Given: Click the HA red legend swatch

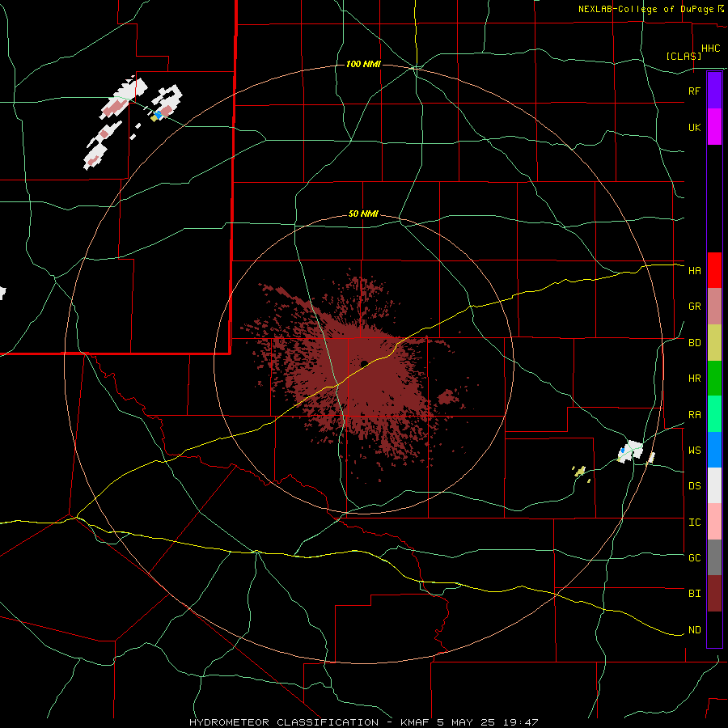Looking at the screenshot, I should [x=714, y=270].
